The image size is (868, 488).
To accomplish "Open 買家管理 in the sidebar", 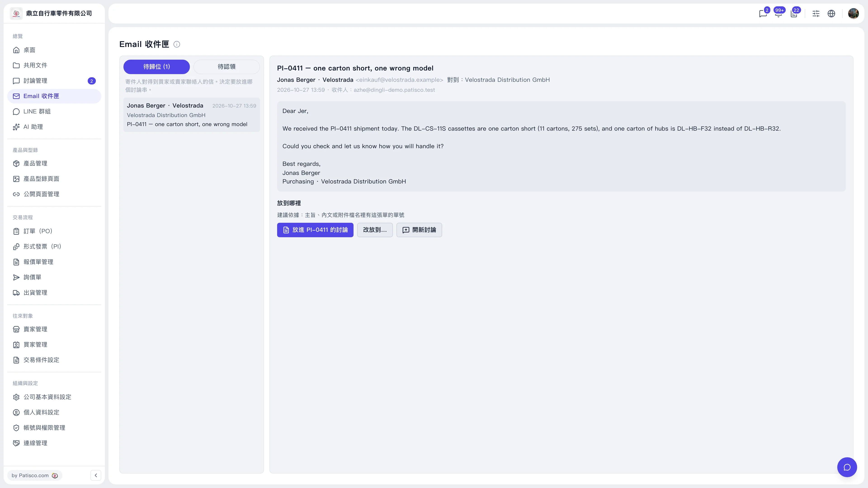I will [54, 345].
